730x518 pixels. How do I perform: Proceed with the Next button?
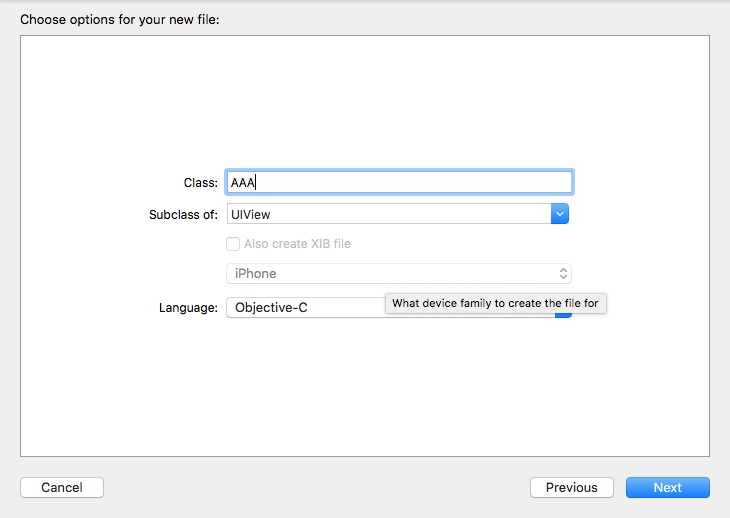[668, 487]
